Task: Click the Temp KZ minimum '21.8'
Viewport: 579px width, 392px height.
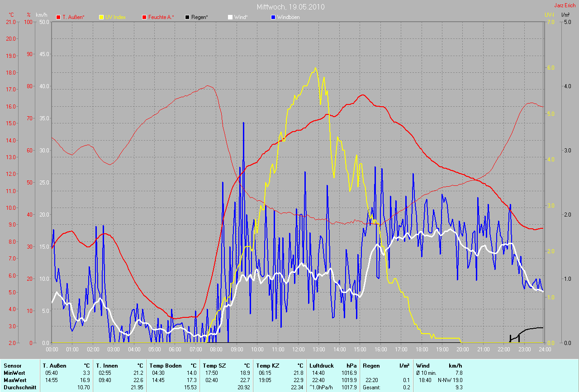Action: pos(299,373)
